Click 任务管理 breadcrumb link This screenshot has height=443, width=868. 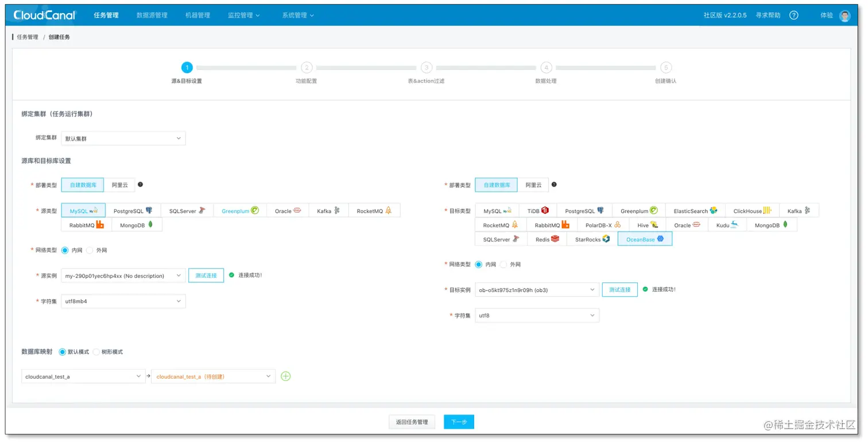click(x=28, y=37)
